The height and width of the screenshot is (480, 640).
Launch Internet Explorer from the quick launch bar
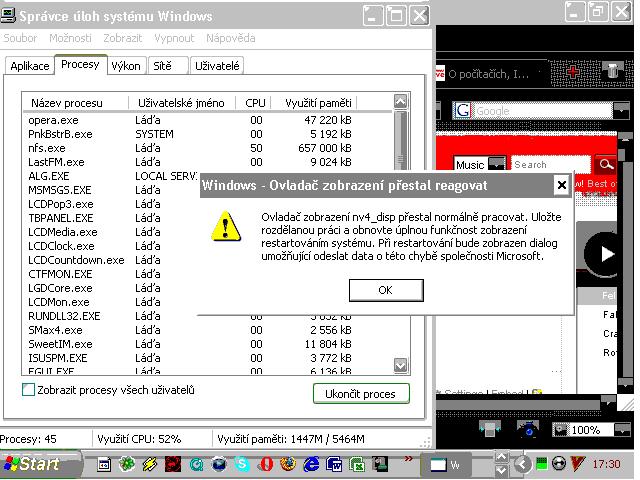click(x=311, y=464)
